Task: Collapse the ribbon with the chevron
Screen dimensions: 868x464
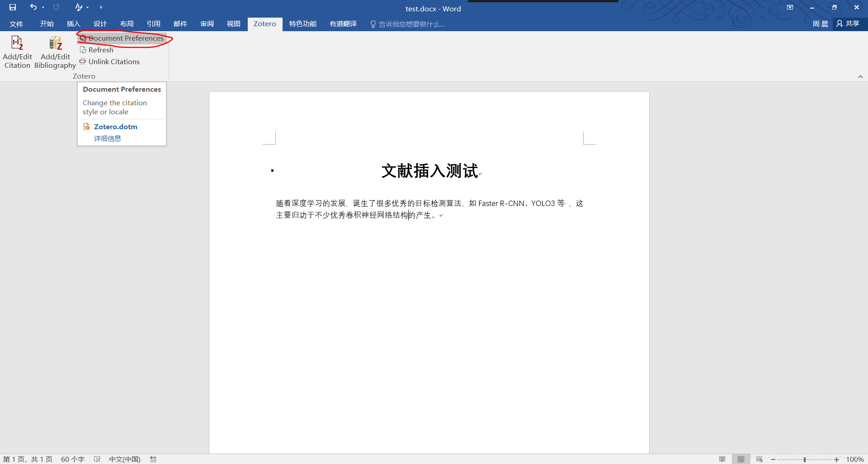Action: [x=860, y=77]
